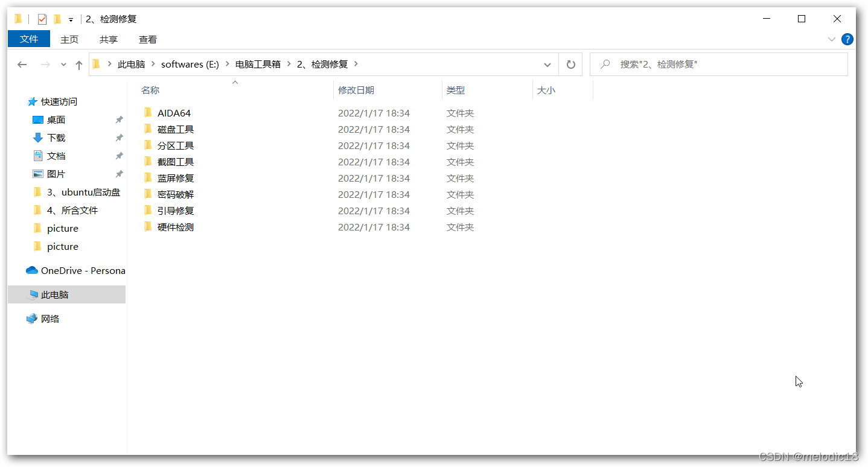
Task: Click 2、检测修复 in the address breadcrumb
Action: [x=322, y=64]
